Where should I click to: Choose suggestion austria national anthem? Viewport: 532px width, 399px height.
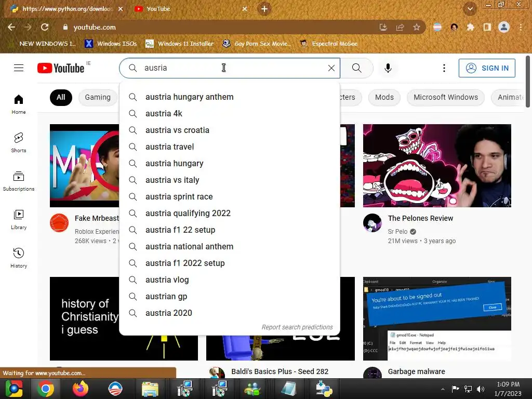[230, 247]
